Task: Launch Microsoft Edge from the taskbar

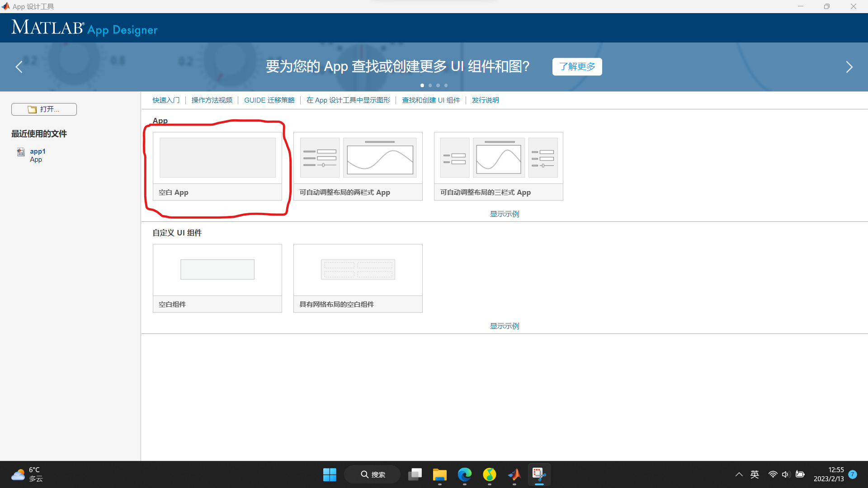Action: 464,474
